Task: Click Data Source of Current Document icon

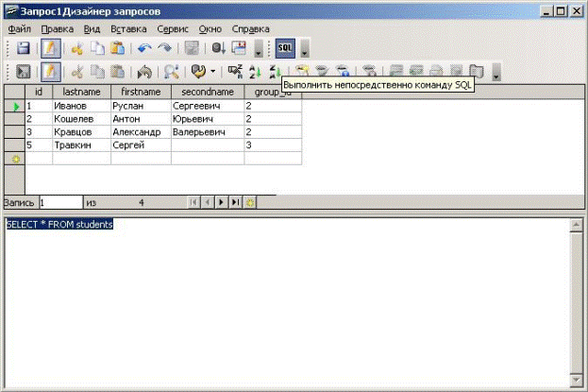Action: point(457,70)
